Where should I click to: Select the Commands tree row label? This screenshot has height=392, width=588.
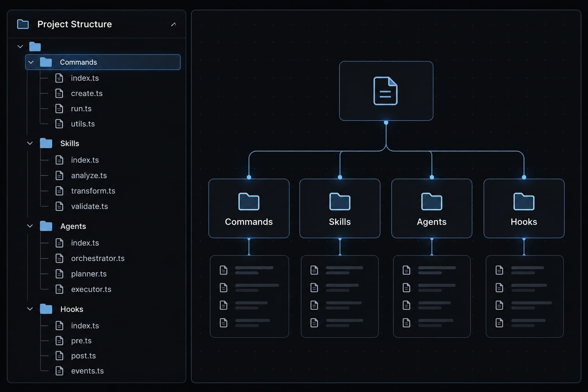click(78, 62)
